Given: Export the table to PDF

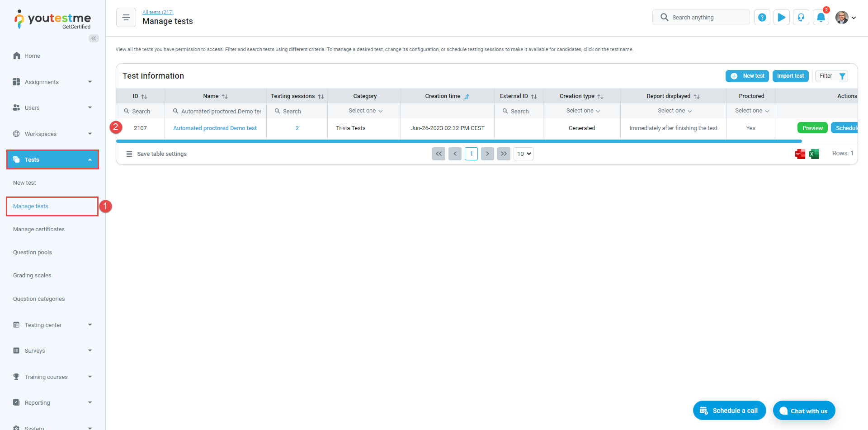Looking at the screenshot, I should [800, 154].
